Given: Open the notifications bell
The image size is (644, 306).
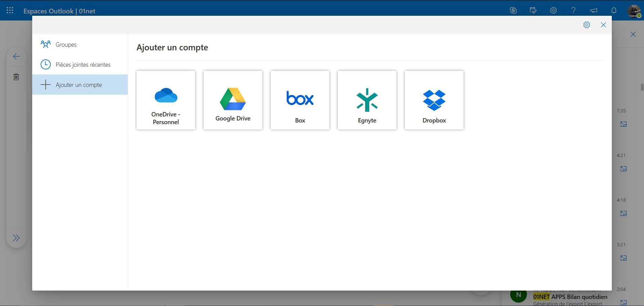Looking at the screenshot, I should 613,10.
